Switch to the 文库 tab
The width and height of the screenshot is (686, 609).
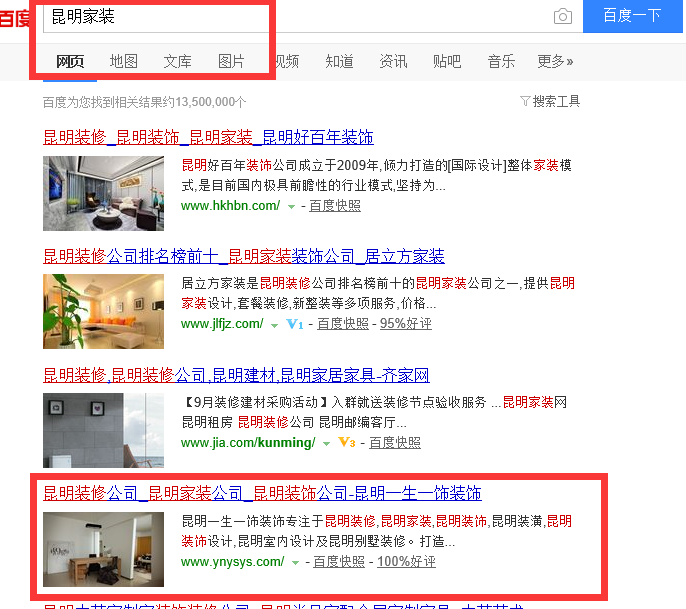point(177,61)
